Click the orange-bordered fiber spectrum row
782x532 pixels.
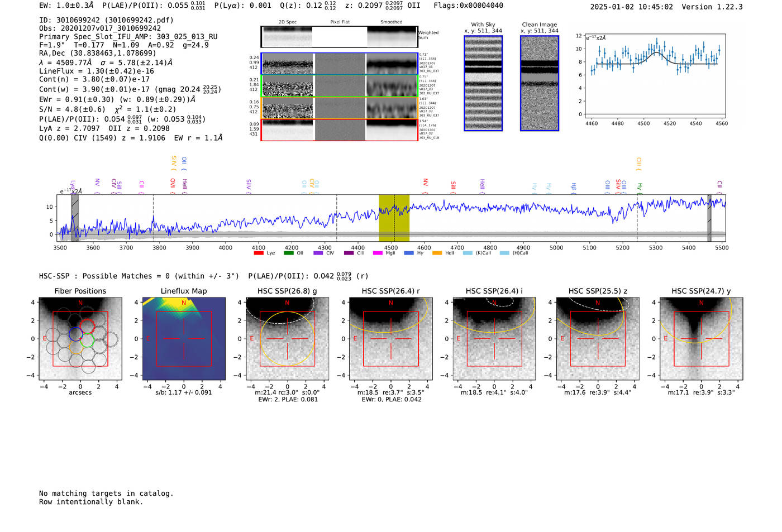coord(340,108)
